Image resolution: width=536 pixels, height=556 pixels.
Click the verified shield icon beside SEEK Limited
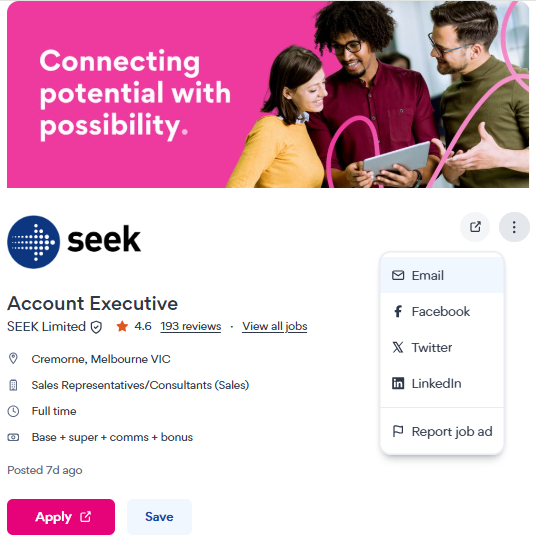click(96, 327)
